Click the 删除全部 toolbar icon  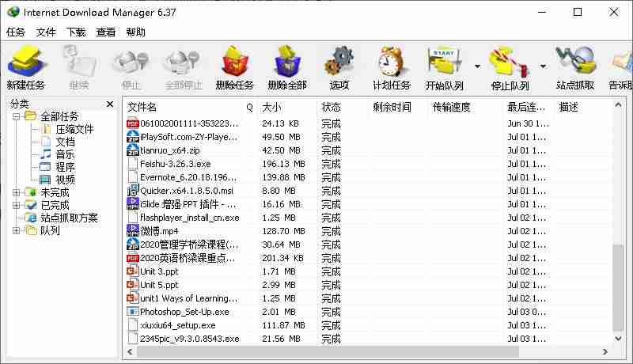tap(287, 62)
